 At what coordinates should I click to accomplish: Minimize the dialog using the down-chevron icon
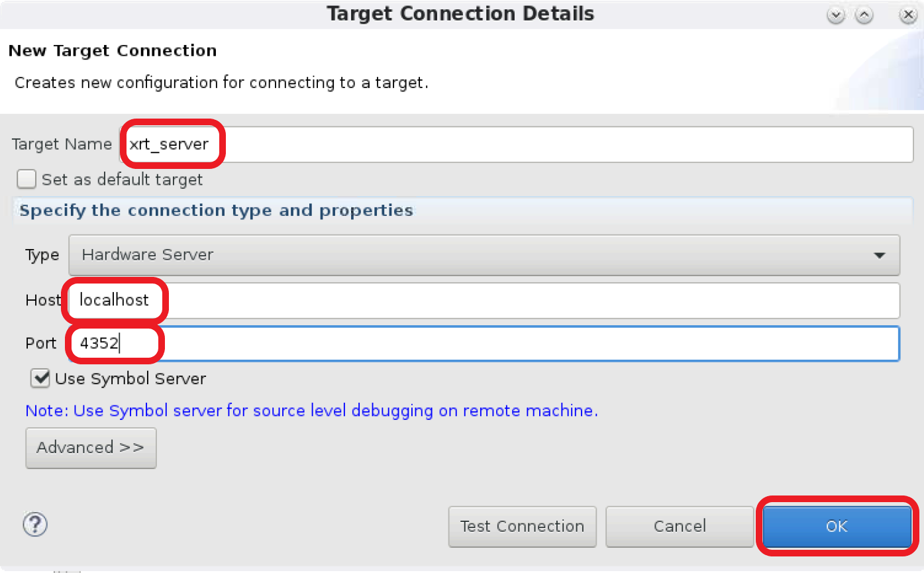pos(836,16)
